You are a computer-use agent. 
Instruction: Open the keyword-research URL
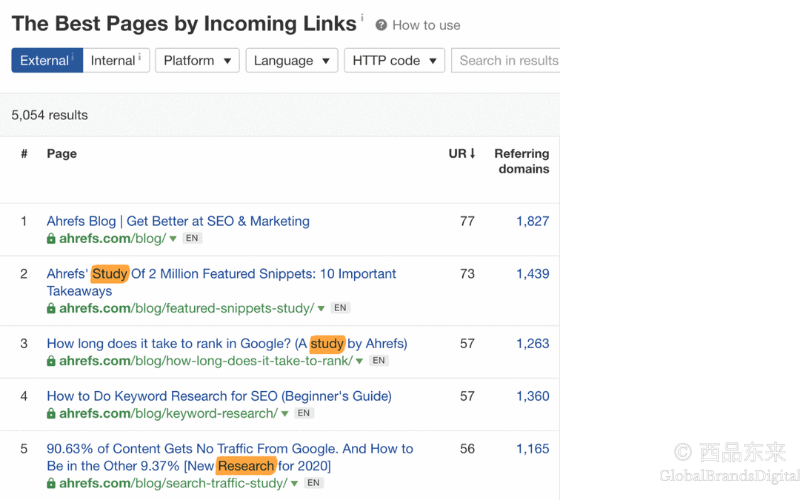point(168,413)
